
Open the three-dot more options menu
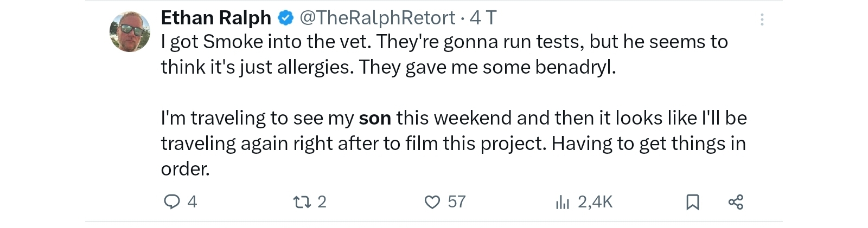pos(762,20)
